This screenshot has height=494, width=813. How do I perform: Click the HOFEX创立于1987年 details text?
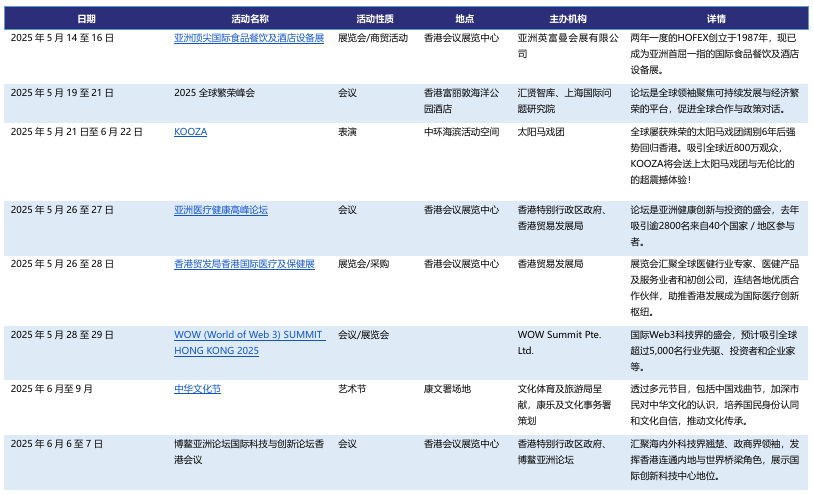click(x=714, y=53)
